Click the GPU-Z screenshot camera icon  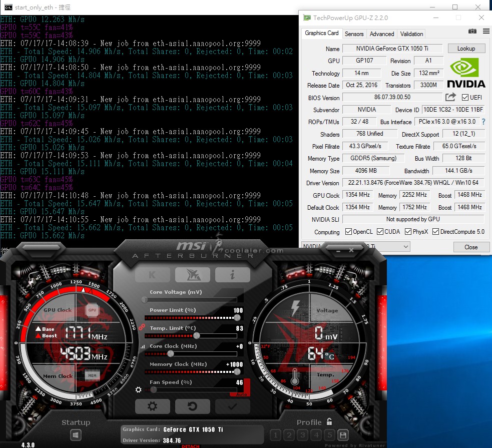[472, 31]
